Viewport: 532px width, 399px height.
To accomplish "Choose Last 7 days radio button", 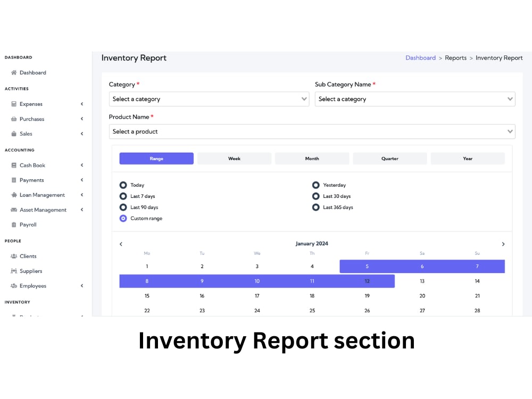I will tap(123, 196).
